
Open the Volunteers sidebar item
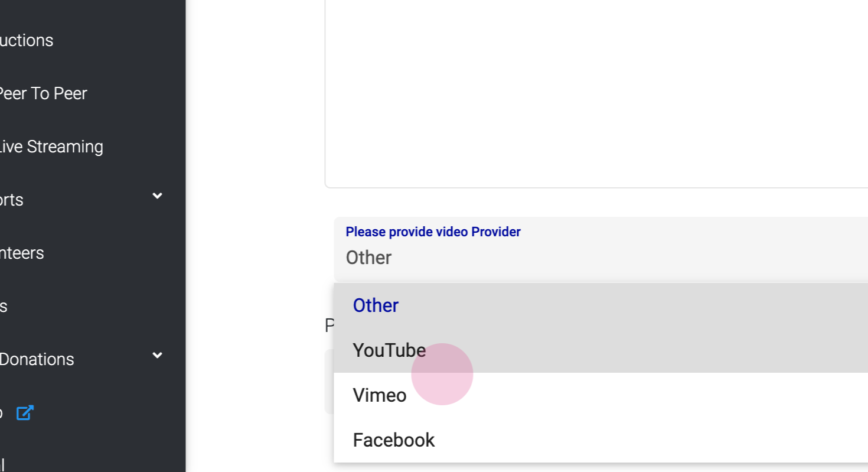click(x=22, y=253)
